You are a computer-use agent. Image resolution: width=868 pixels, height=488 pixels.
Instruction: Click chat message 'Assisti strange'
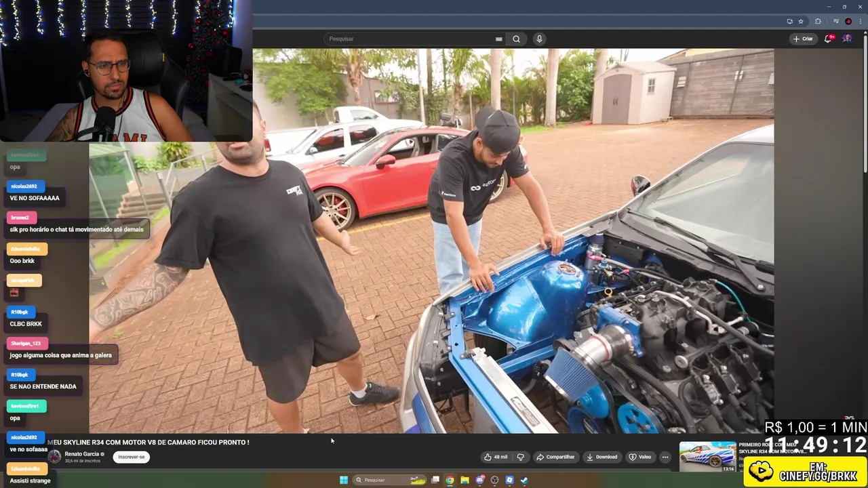coord(31,481)
